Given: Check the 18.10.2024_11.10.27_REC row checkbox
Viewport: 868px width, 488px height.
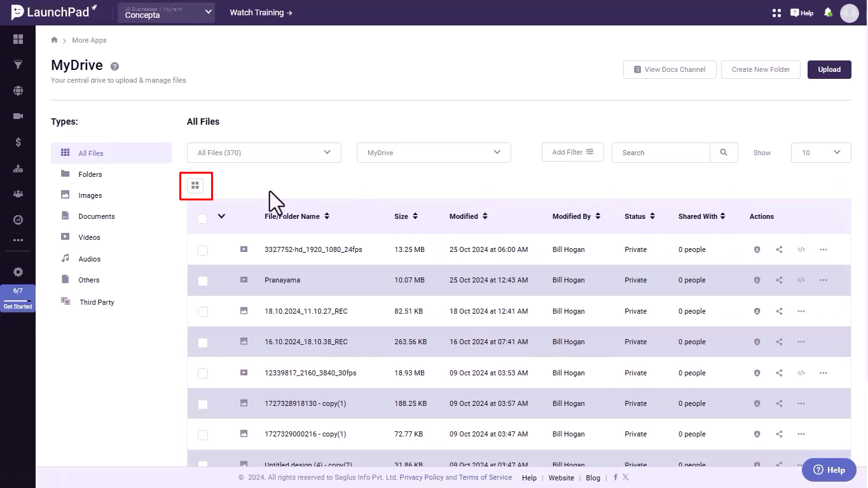Looking at the screenshot, I should click(203, 312).
